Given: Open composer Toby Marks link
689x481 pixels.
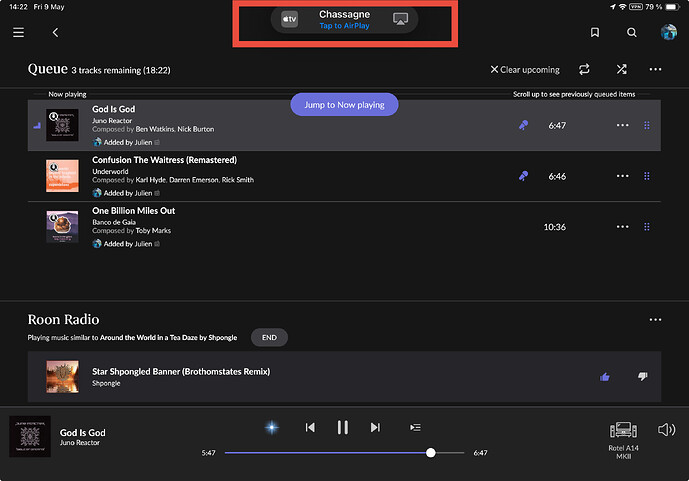Looking at the screenshot, I should [153, 231].
